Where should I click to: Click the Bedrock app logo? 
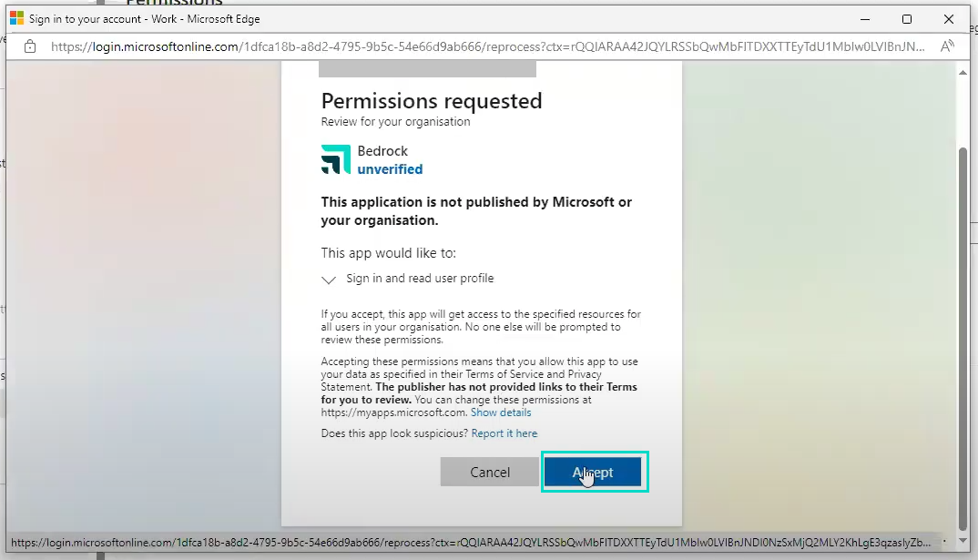coord(336,159)
